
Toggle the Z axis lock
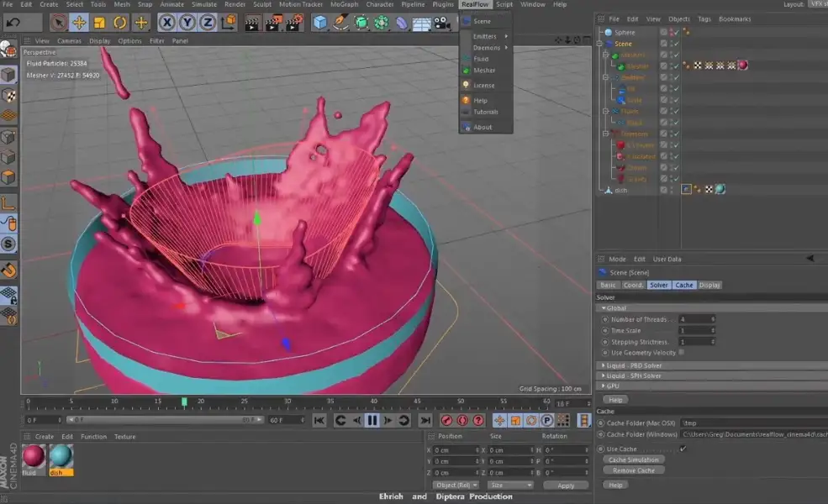(x=208, y=23)
